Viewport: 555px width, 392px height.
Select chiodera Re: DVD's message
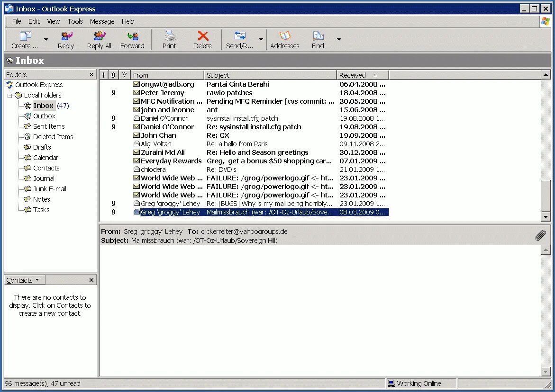(x=244, y=169)
